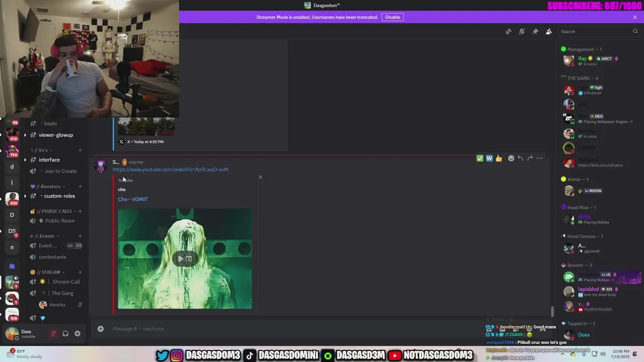The image size is (644, 362).
Task: Join The Gang voice channel
Action: pyautogui.click(x=62, y=293)
